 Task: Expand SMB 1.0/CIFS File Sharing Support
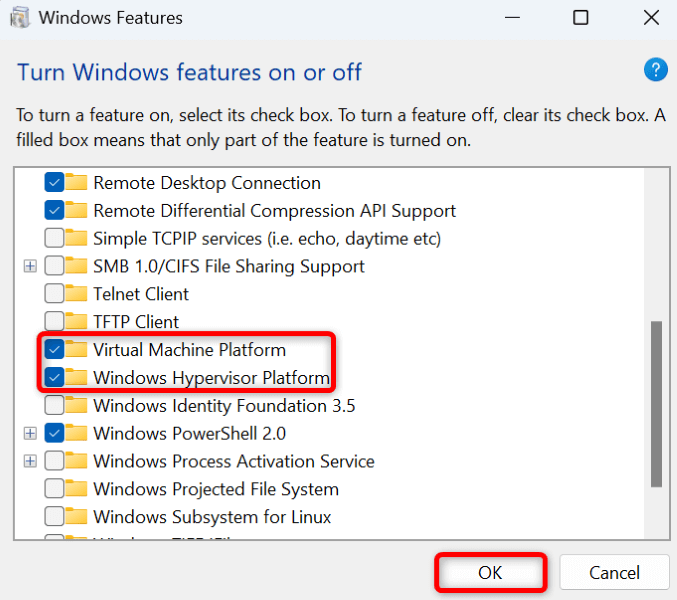[30, 267]
